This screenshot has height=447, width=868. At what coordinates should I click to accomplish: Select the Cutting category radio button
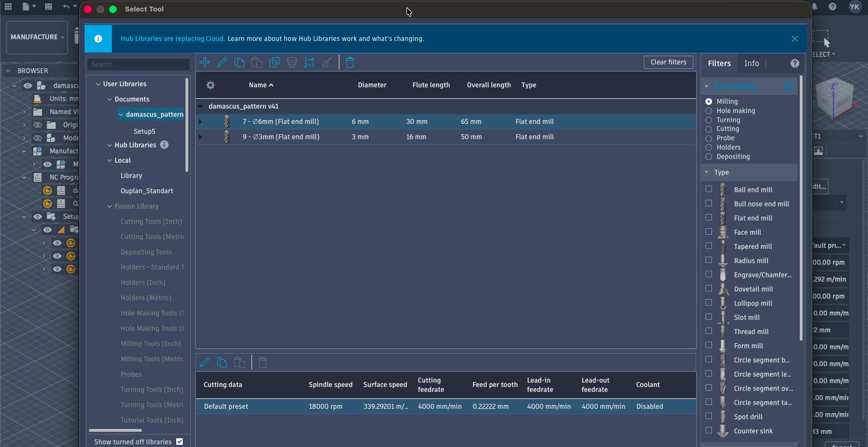click(x=709, y=129)
